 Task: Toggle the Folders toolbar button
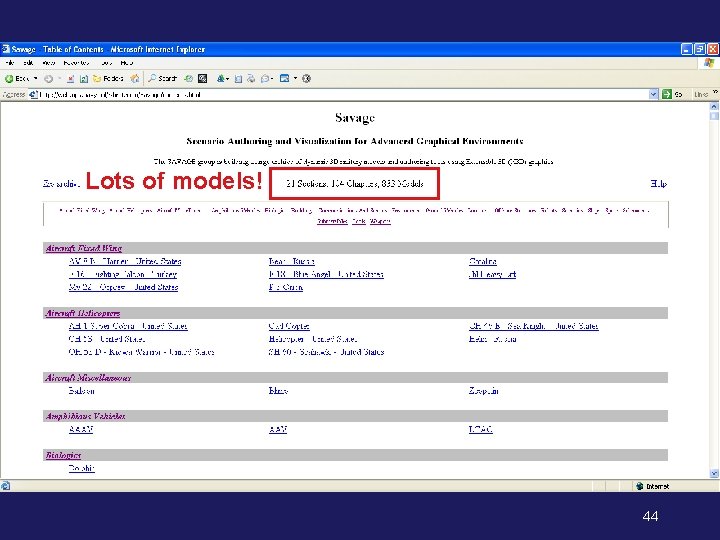[x=108, y=79]
